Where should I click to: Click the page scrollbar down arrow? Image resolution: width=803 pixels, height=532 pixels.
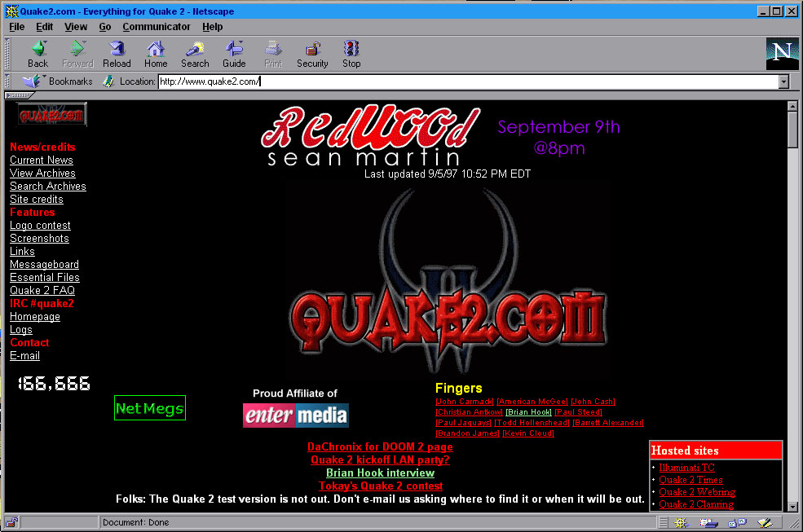pos(792,507)
